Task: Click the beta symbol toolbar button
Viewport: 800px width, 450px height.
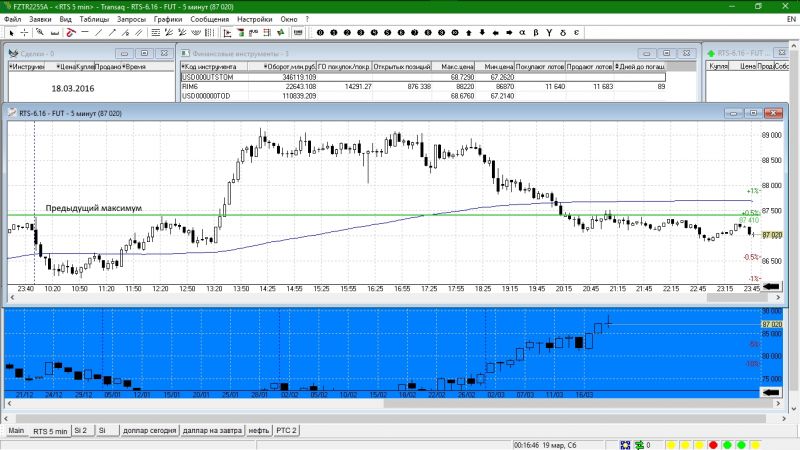Action: (536, 33)
